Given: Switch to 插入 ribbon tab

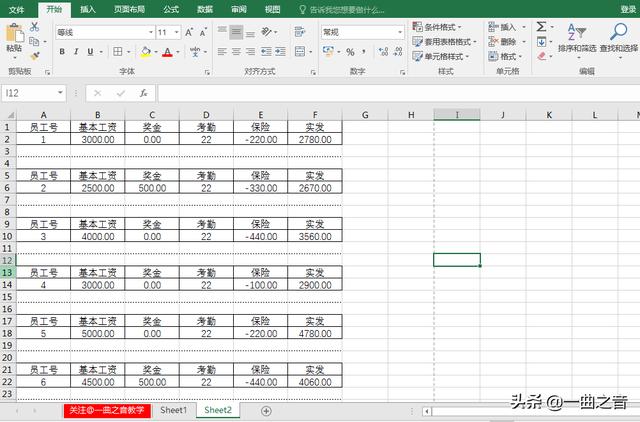Looking at the screenshot, I should coord(87,9).
